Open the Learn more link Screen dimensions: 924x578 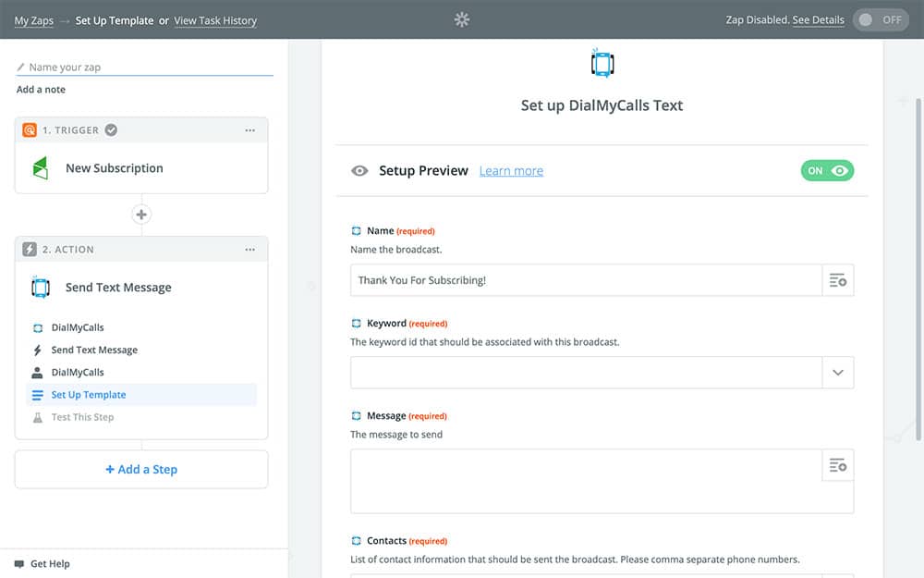[511, 171]
